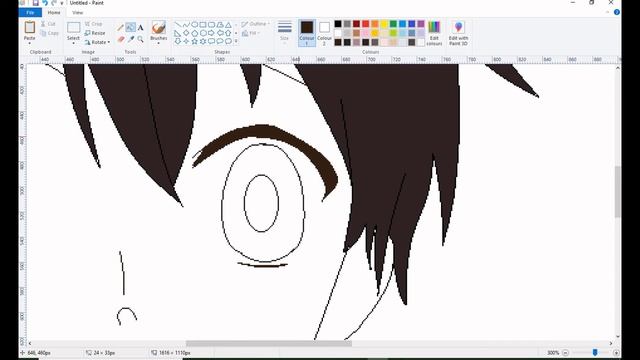Choose the Cloud callout shape
The image size is (640, 360).
click(229, 41)
